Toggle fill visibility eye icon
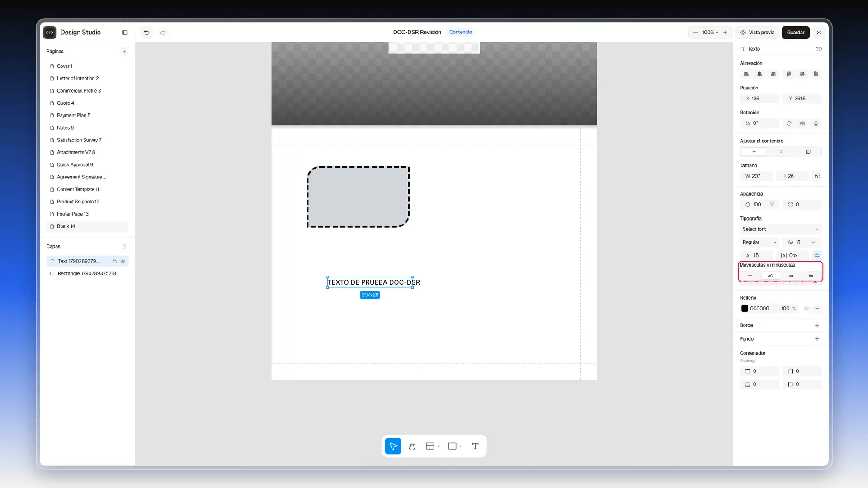This screenshot has height=488, width=868. click(x=807, y=309)
